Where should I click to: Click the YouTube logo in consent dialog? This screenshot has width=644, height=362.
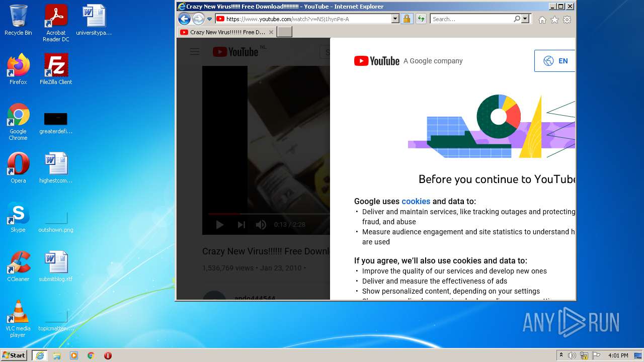[377, 61]
